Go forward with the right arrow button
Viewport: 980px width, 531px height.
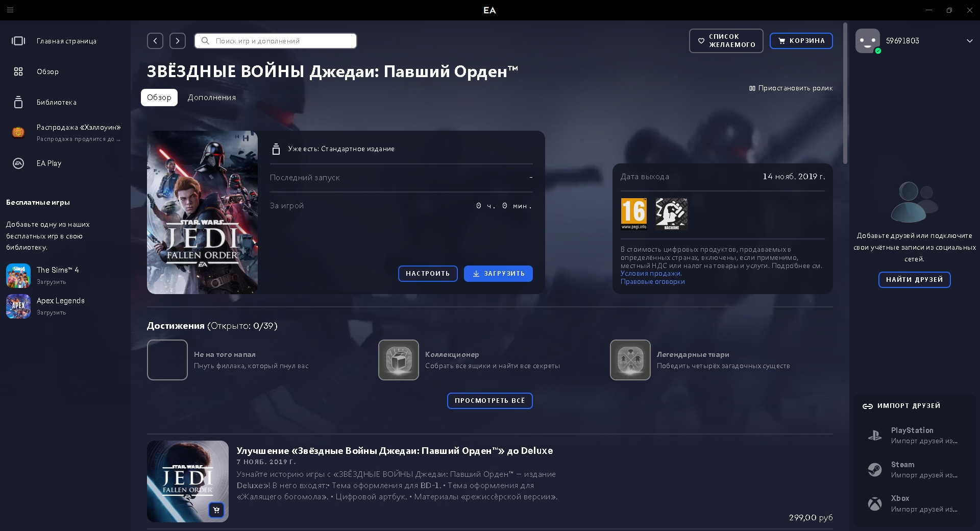coord(178,41)
